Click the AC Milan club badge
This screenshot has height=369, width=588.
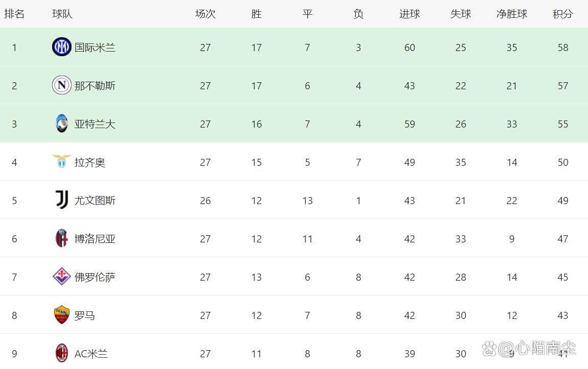[x=61, y=353]
